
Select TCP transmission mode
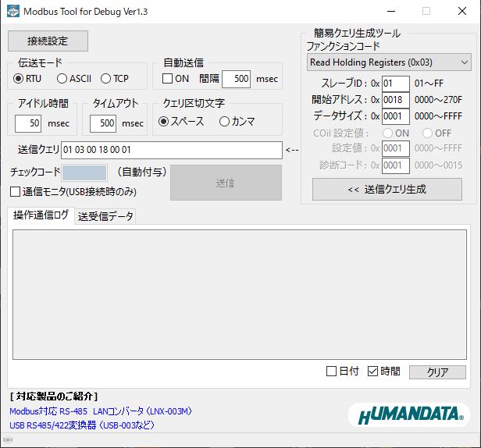click(106, 78)
